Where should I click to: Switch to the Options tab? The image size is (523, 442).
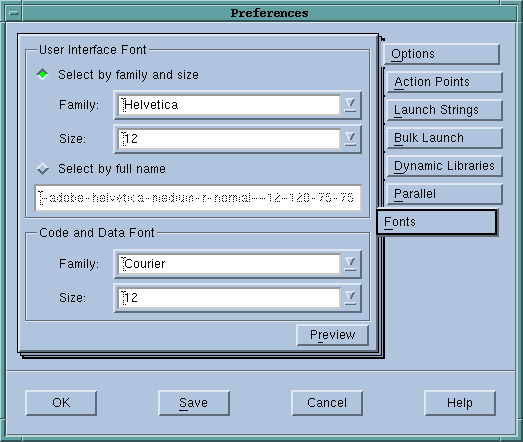[441, 54]
